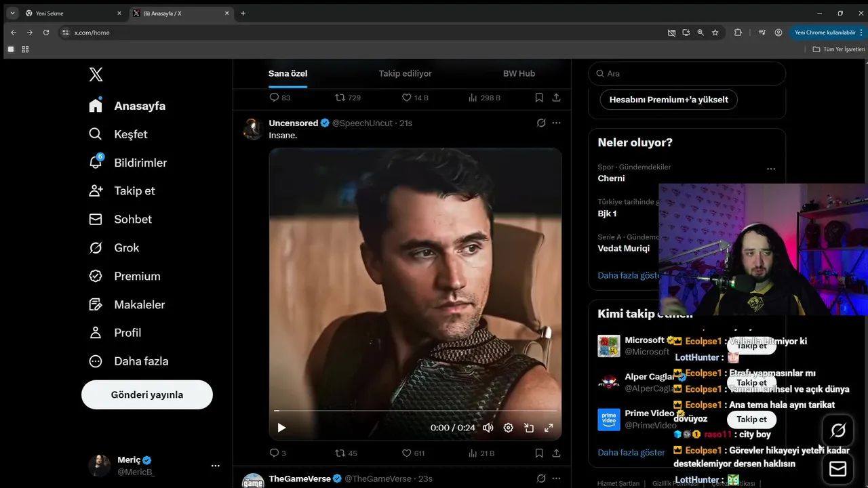The width and height of the screenshot is (868, 488).
Task: Mute the video volume icon
Action: click(488, 428)
